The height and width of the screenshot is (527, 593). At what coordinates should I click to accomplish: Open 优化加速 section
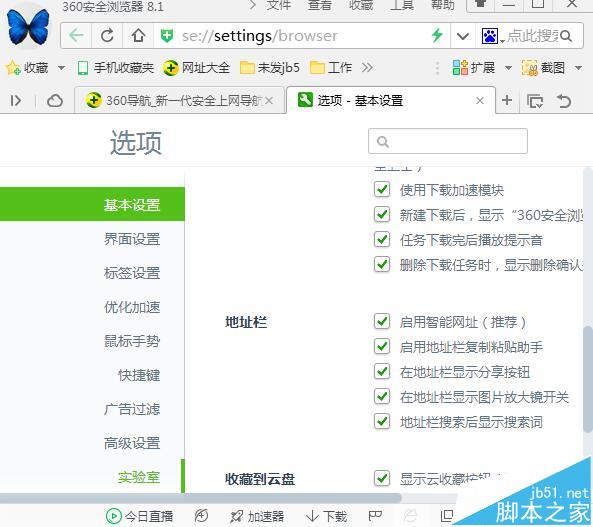[132, 307]
